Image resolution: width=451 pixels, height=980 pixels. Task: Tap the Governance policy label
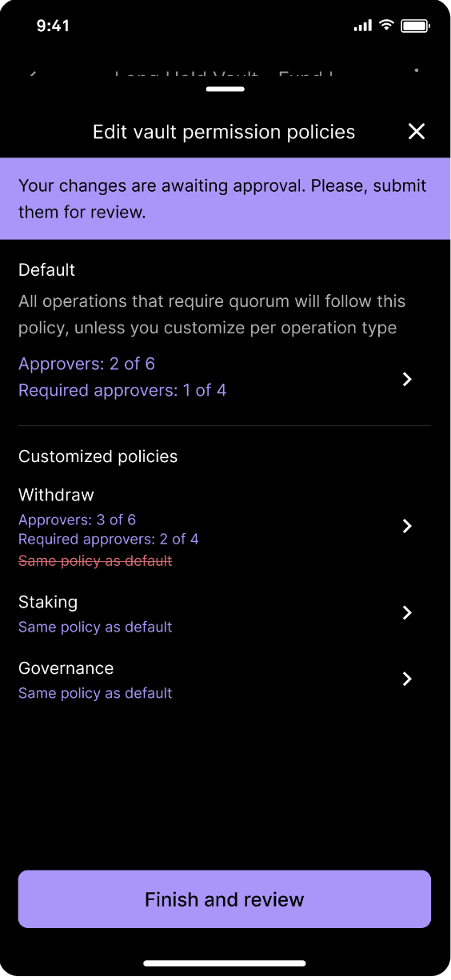tap(66, 668)
